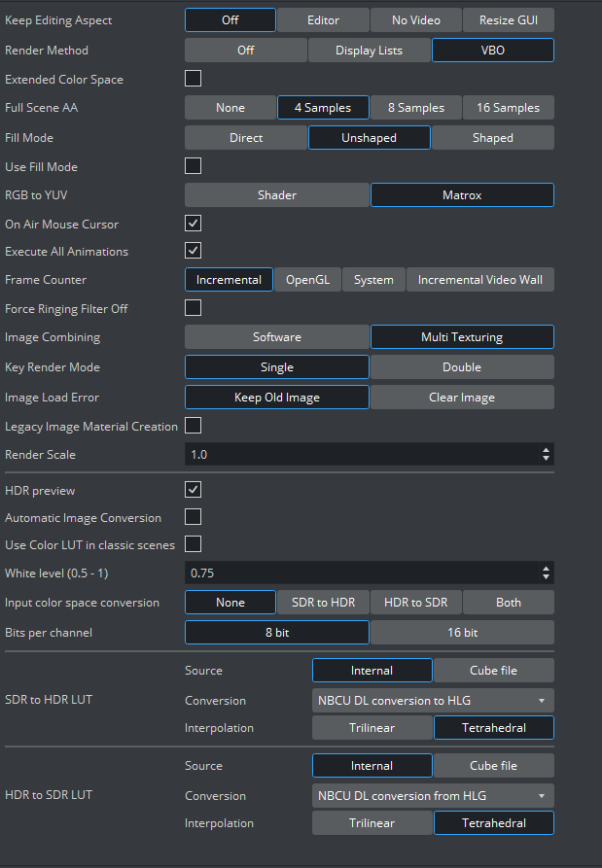Set Bits per channel to 16 bit
602x868 pixels.
point(461,633)
